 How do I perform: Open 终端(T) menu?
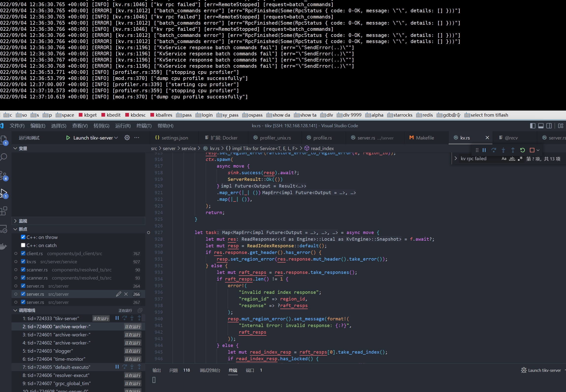point(144,126)
